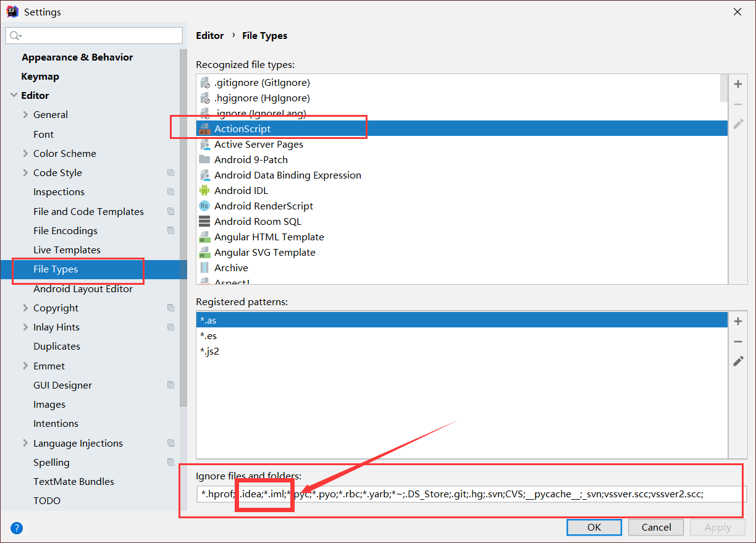Screen dimensions: 756x543
Task: Collapse the Editor settings section
Action: 14,96
